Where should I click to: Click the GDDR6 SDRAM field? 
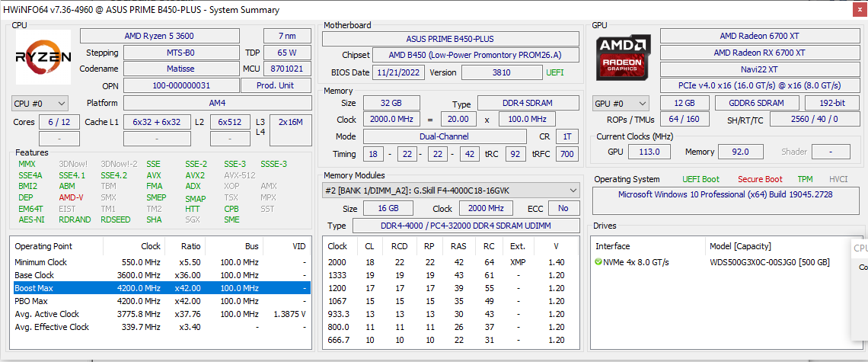pos(757,103)
